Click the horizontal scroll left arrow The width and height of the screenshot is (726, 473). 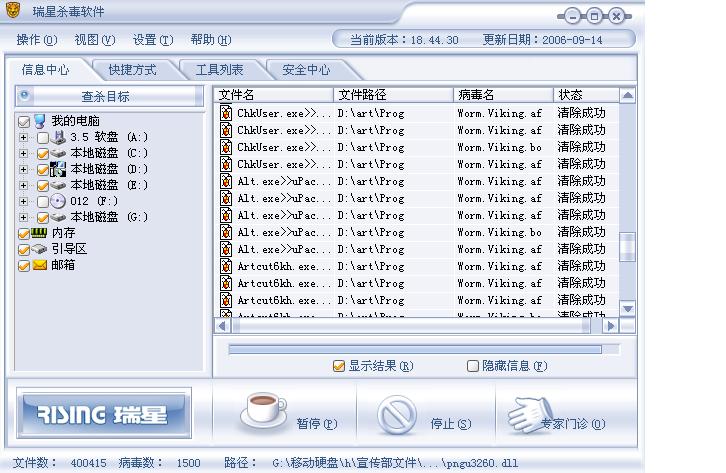click(x=222, y=326)
